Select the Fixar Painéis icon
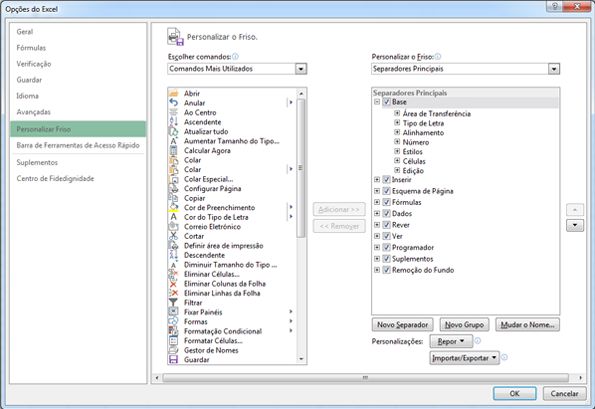The image size is (595, 409). [x=173, y=312]
